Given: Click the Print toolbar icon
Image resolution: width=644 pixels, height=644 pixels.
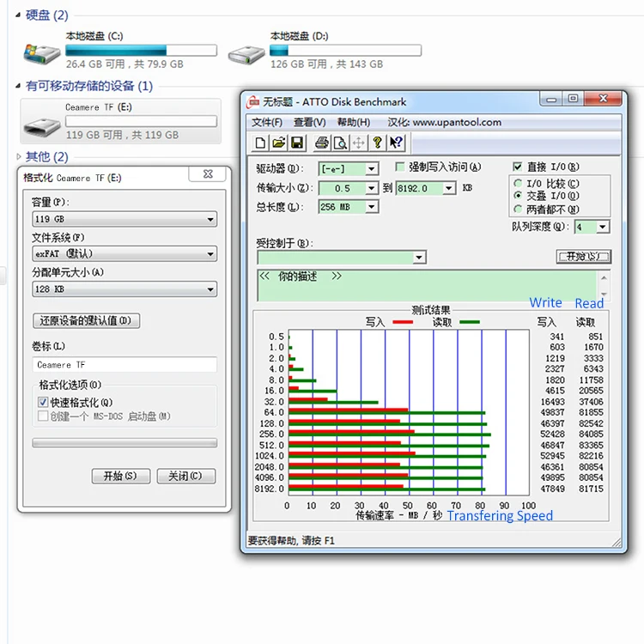Looking at the screenshot, I should 322,143.
